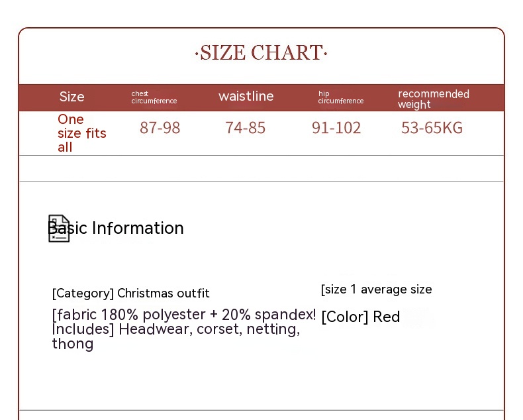The image size is (523, 420).
Task: Click the 74-85 waistline value
Action: tap(245, 128)
